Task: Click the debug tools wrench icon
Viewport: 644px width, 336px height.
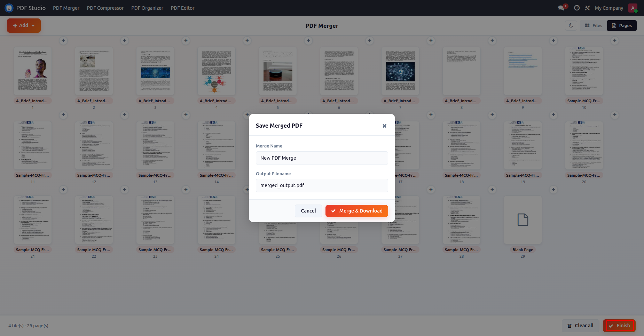Action: click(587, 8)
